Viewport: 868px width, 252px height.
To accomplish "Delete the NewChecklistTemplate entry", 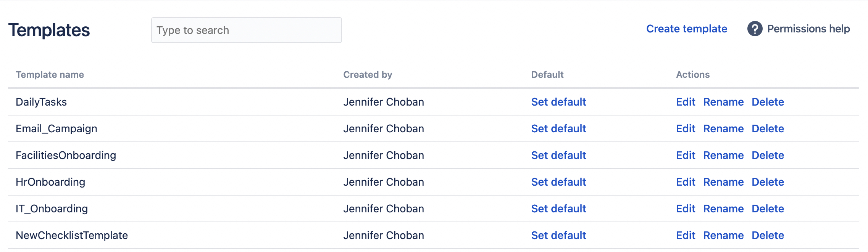I will point(768,235).
